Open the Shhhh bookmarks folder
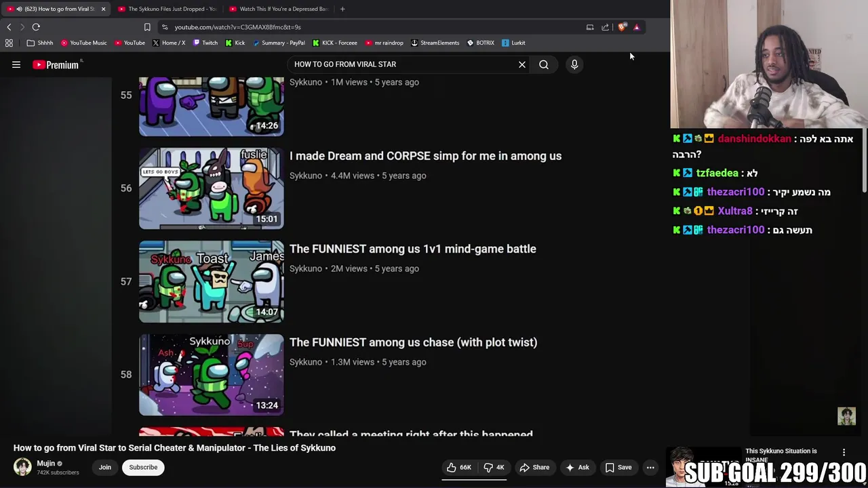Screen dimensions: 868x488 [40, 43]
